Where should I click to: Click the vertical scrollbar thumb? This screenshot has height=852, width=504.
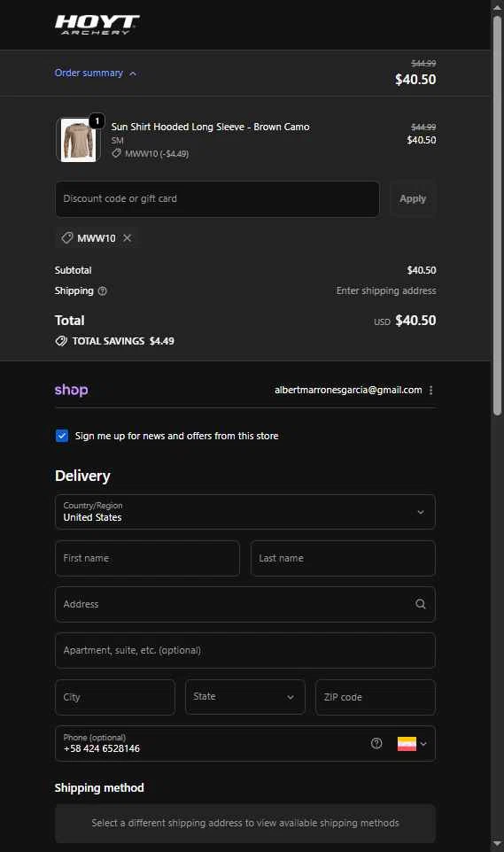tap(497, 216)
